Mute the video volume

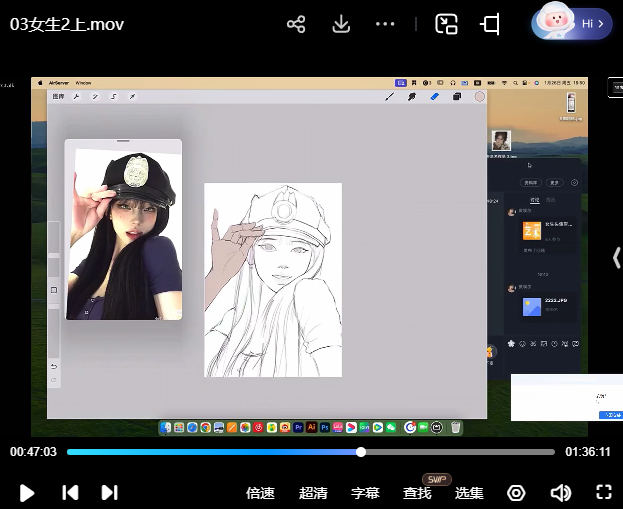[560, 492]
